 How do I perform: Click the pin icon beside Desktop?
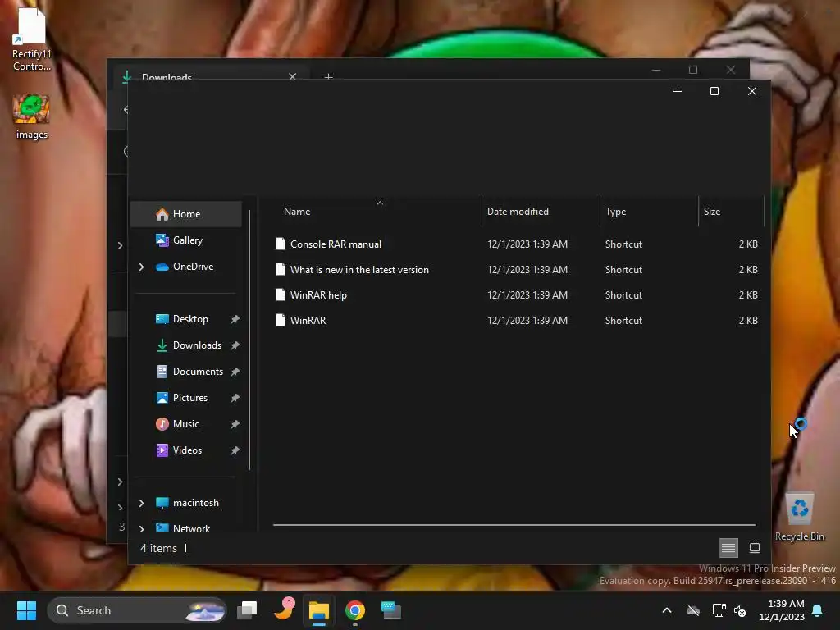point(235,319)
